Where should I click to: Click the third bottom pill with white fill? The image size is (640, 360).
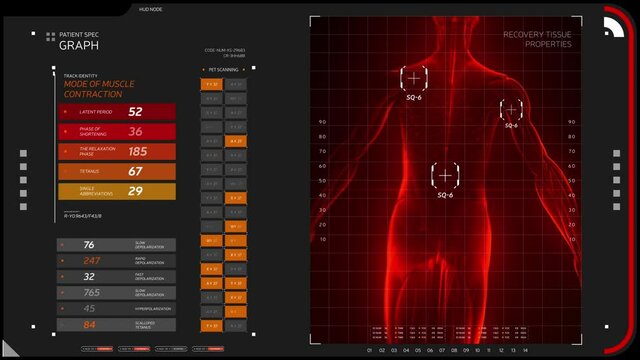(x=171, y=349)
